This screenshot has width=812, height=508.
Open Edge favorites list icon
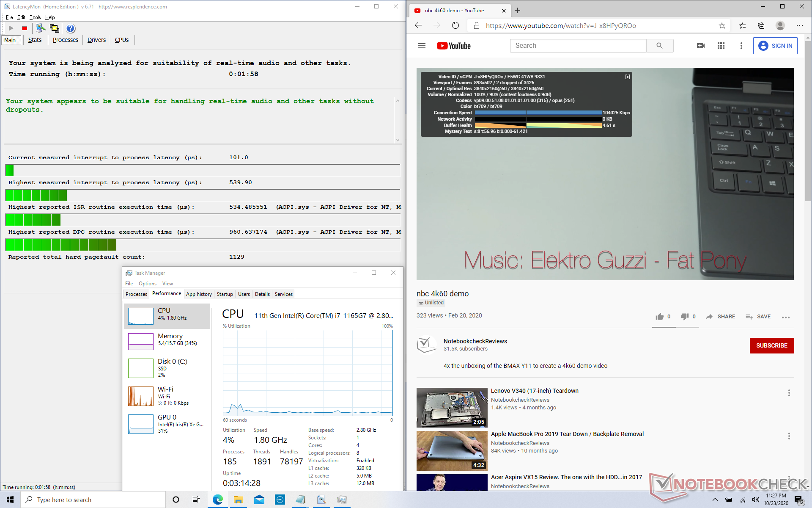click(x=742, y=25)
